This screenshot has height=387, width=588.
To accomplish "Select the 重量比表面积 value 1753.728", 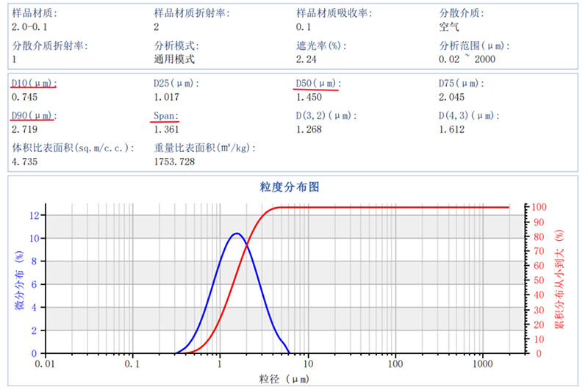I will point(174,162).
